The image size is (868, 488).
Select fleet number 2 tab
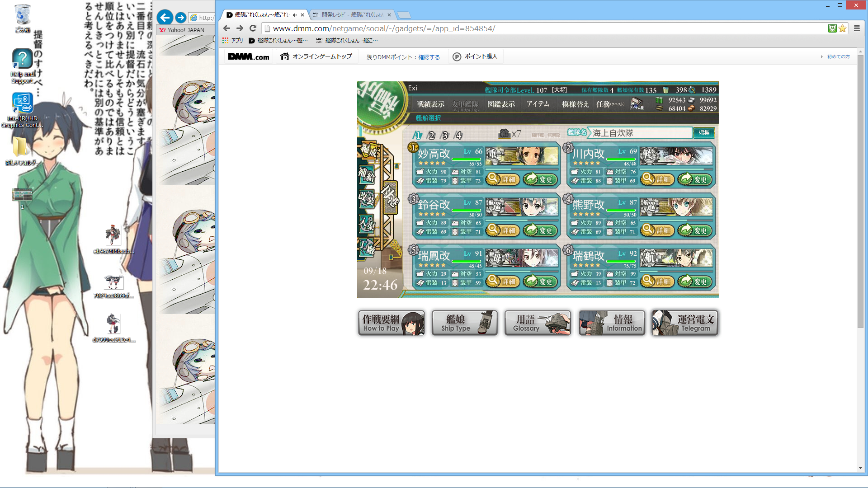coord(431,135)
